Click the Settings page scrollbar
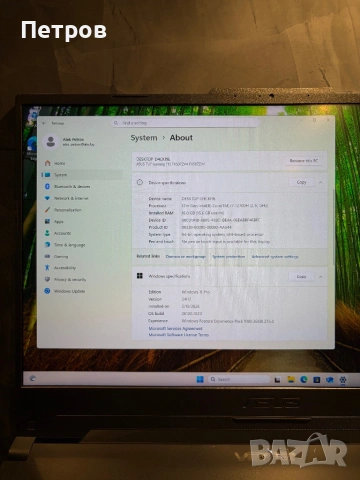 coord(333,227)
